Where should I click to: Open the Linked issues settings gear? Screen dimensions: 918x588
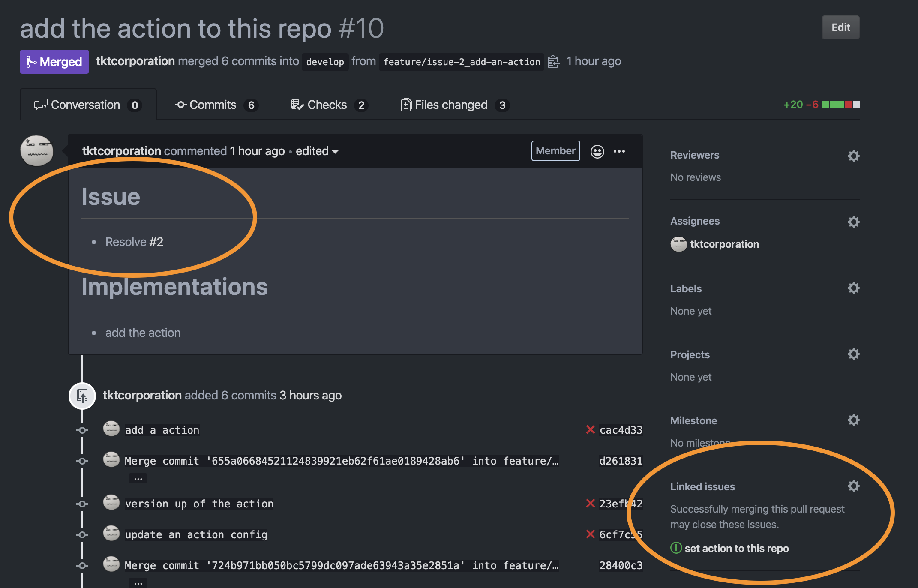(853, 486)
